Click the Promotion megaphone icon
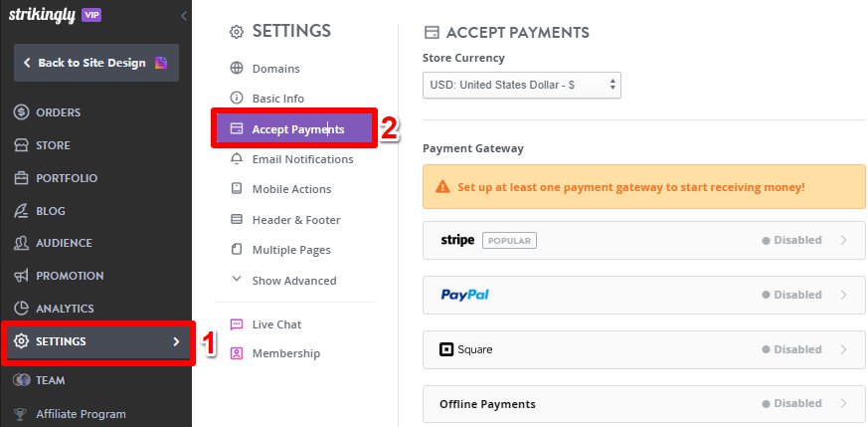Viewport: 868px width, 427px height. pos(21,276)
